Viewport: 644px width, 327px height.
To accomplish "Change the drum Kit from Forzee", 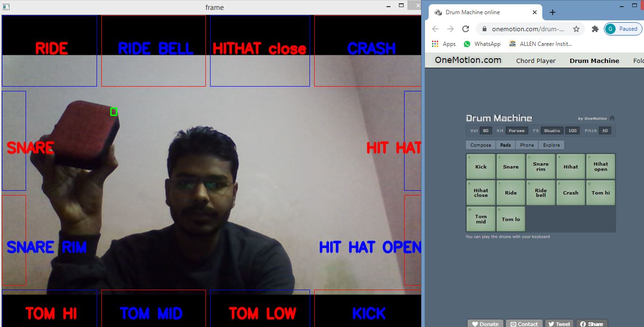I will [x=516, y=130].
